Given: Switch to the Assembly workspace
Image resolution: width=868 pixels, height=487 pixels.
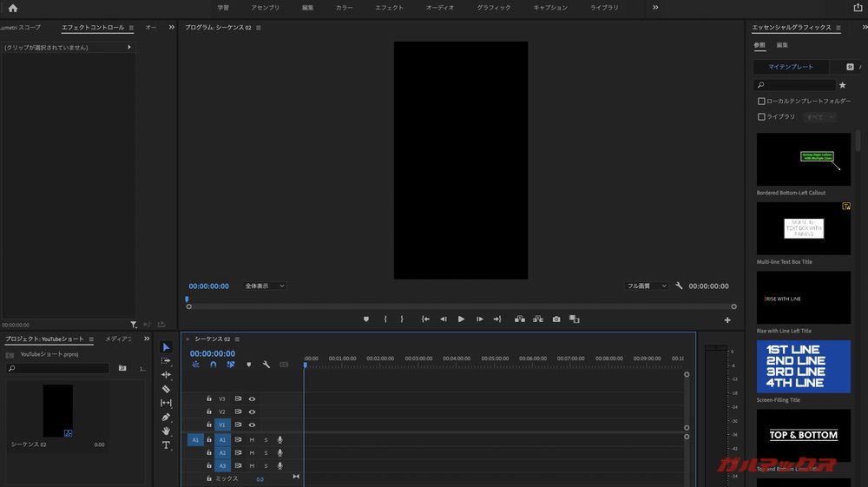Looking at the screenshot, I should pos(265,8).
